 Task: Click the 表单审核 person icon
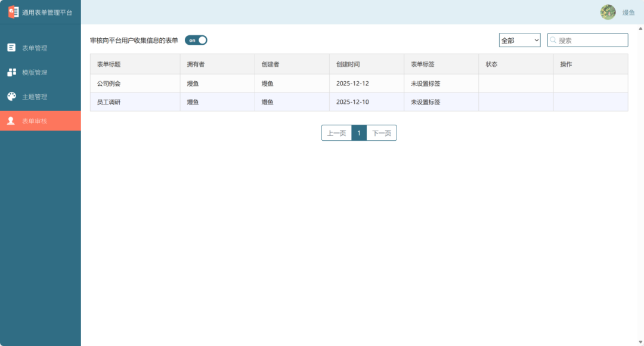pyautogui.click(x=10, y=121)
